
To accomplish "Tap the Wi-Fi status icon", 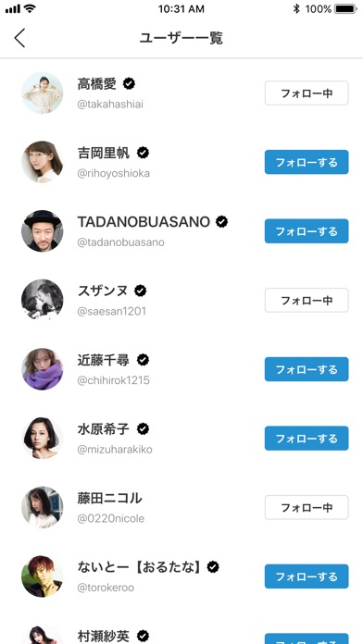I will 30,8.
